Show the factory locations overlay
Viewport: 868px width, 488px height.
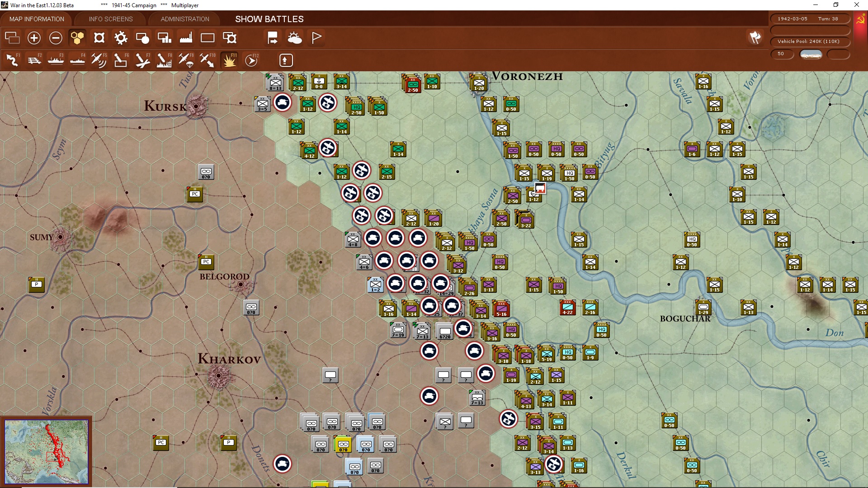pos(186,38)
